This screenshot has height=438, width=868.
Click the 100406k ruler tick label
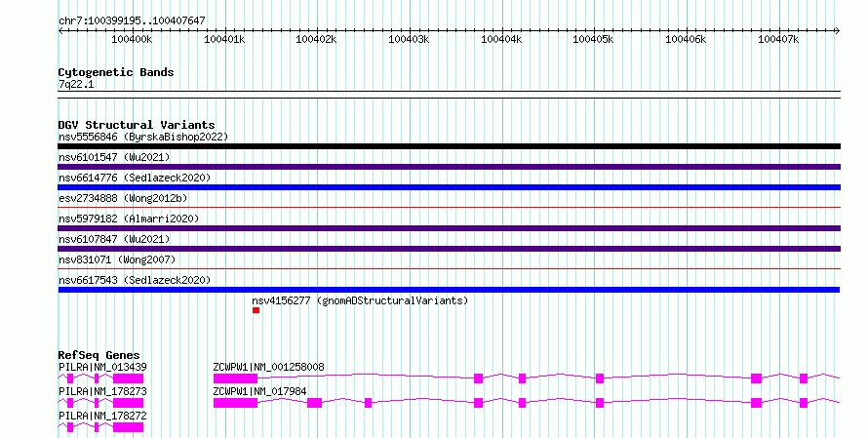686,39
